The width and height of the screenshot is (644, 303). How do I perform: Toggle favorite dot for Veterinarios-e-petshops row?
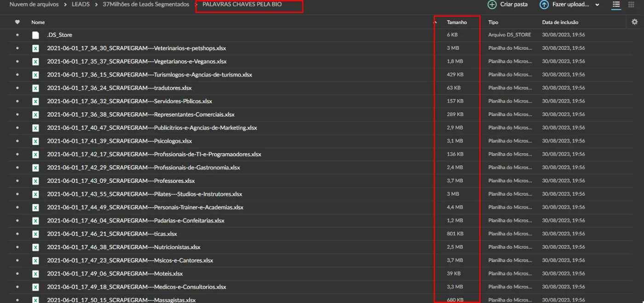point(17,48)
